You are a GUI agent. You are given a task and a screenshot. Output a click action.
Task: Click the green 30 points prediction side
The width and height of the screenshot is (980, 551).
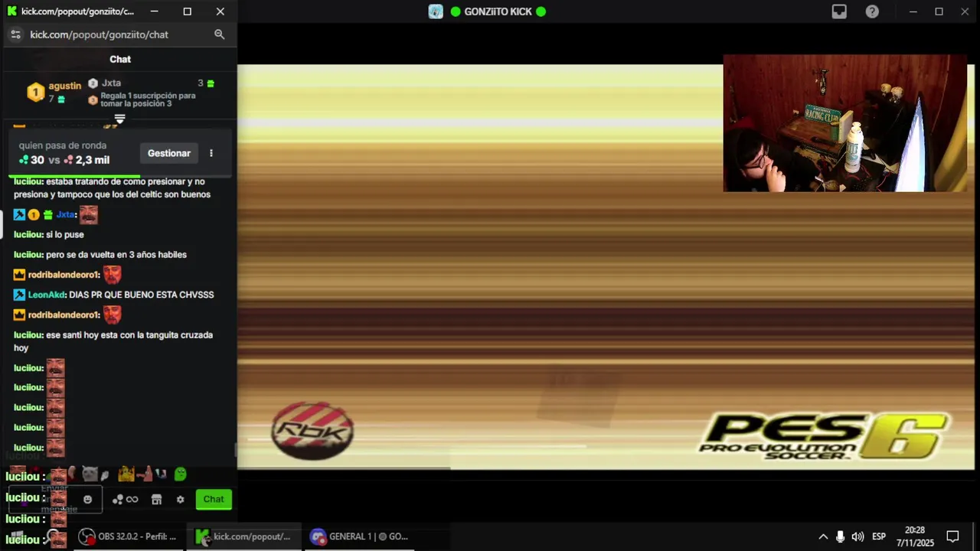click(31, 160)
